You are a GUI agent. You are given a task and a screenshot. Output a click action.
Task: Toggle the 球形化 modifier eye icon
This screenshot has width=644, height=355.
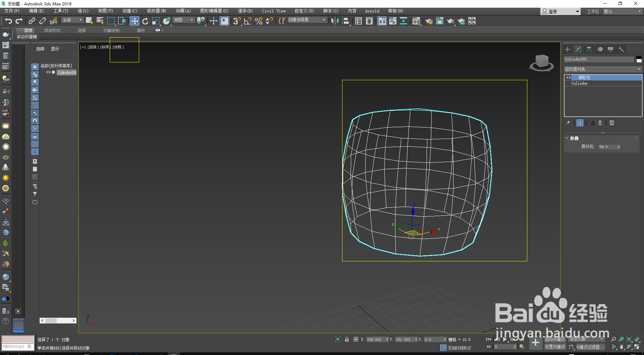point(569,78)
